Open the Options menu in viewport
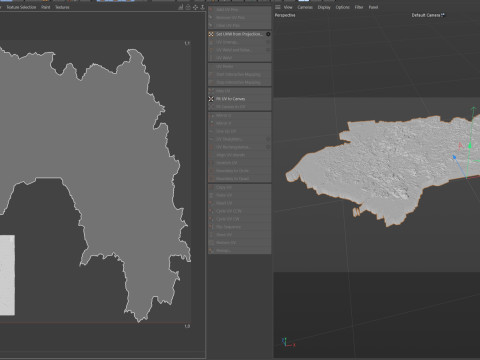The image size is (480, 360). (x=343, y=7)
